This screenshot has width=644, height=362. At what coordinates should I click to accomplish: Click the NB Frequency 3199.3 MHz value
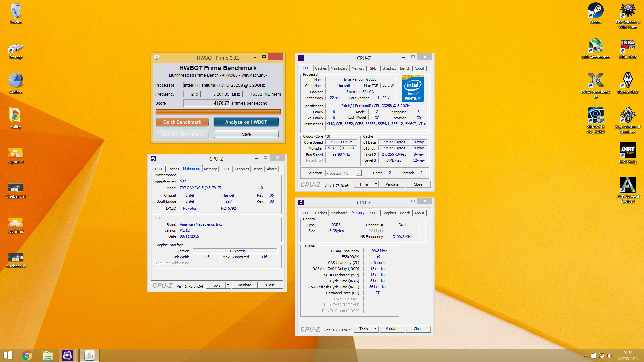[402, 237]
